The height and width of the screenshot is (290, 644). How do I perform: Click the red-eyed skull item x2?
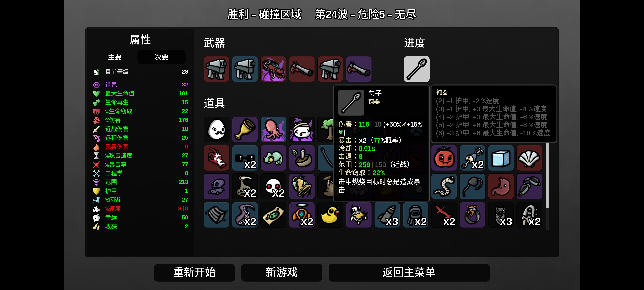click(273, 186)
